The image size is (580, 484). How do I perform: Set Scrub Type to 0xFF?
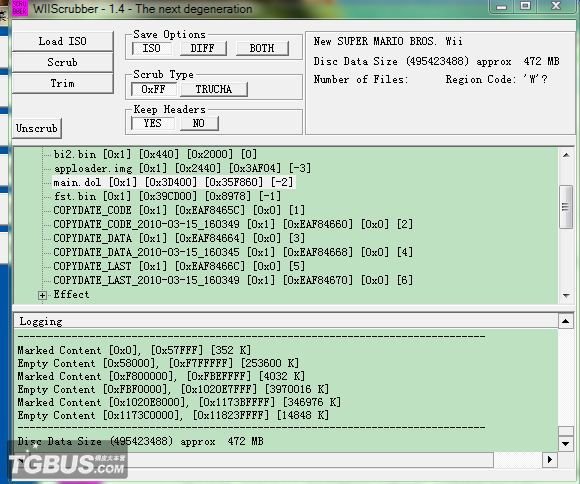(153, 89)
